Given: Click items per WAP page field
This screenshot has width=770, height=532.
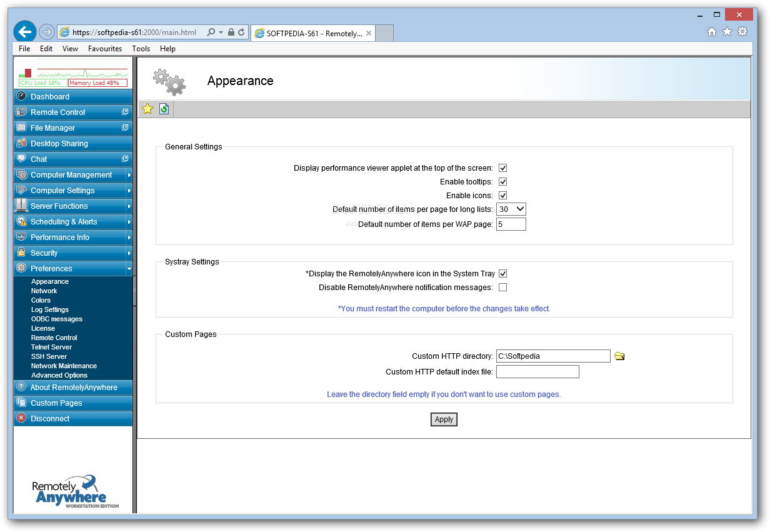Looking at the screenshot, I should pos(511,224).
